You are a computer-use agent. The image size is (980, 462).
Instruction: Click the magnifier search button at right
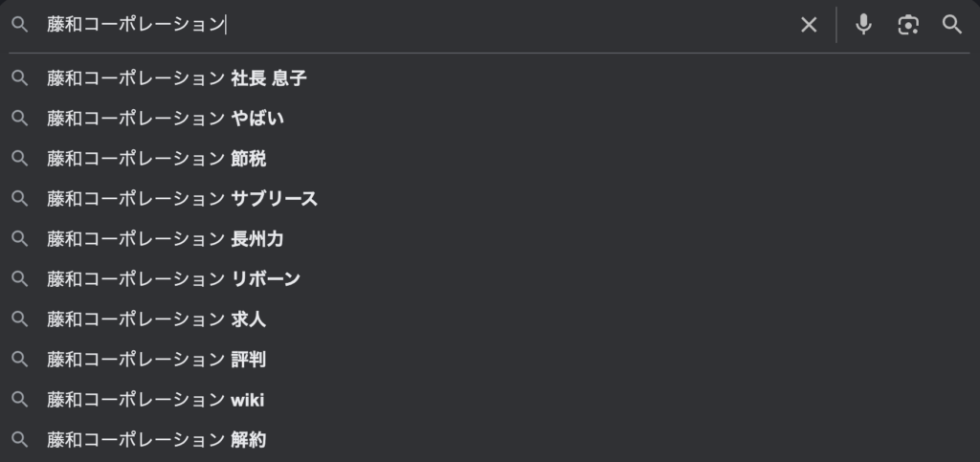point(951,25)
